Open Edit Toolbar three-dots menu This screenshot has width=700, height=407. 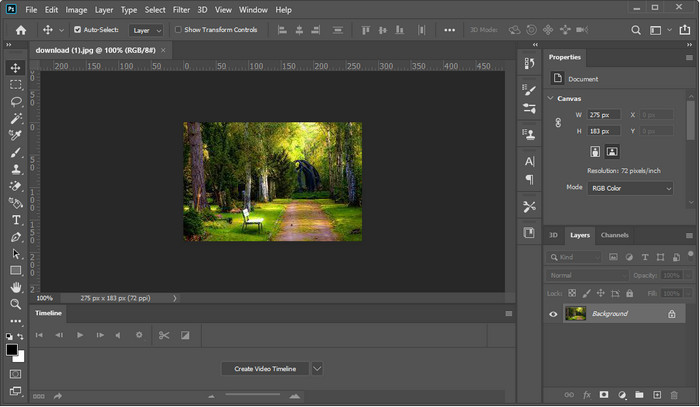[16, 321]
